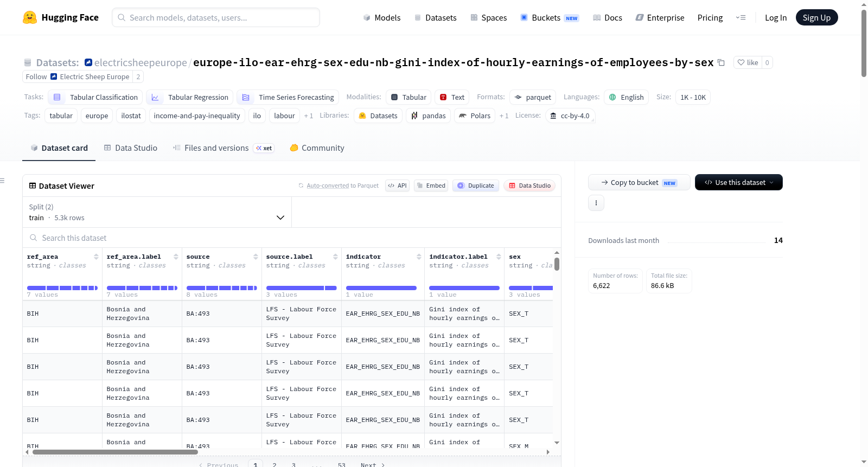Copy dataset to bucket
The height and width of the screenshot is (467, 868).
(639, 182)
